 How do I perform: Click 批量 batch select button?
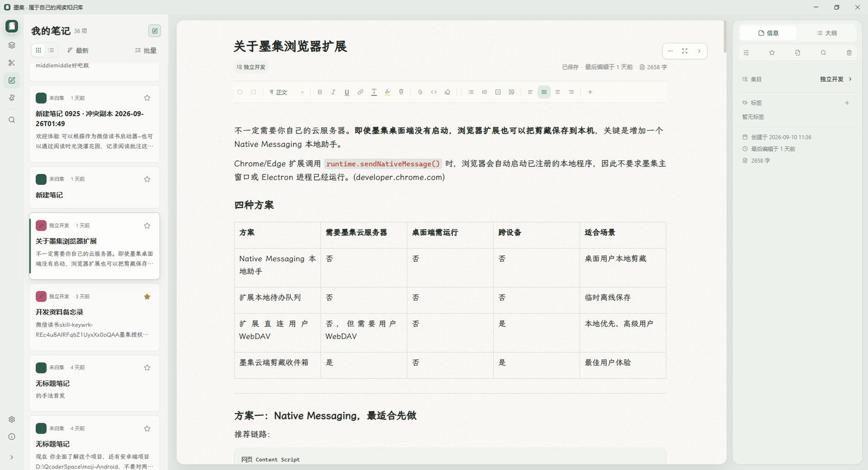tap(146, 50)
